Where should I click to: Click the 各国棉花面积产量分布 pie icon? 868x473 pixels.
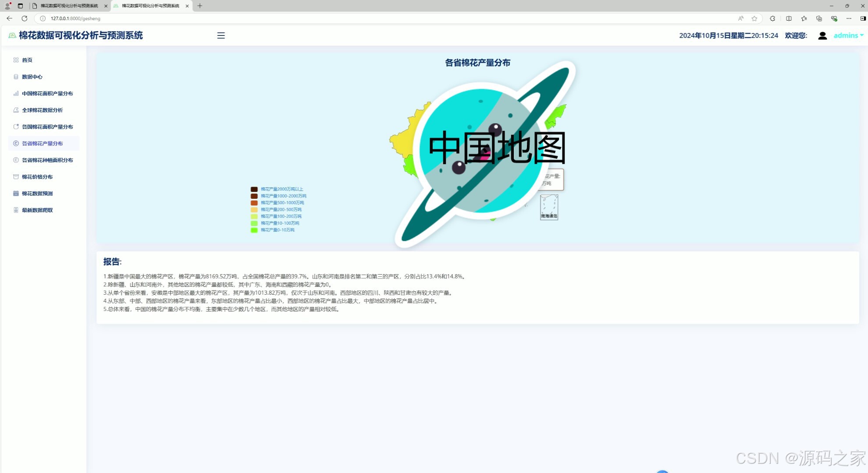pyautogui.click(x=16, y=127)
